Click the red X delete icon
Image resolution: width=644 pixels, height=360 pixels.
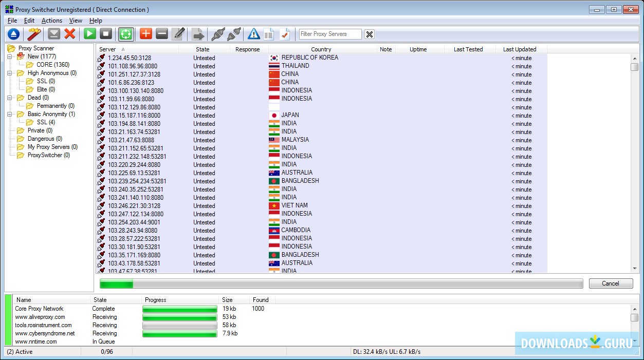click(70, 34)
